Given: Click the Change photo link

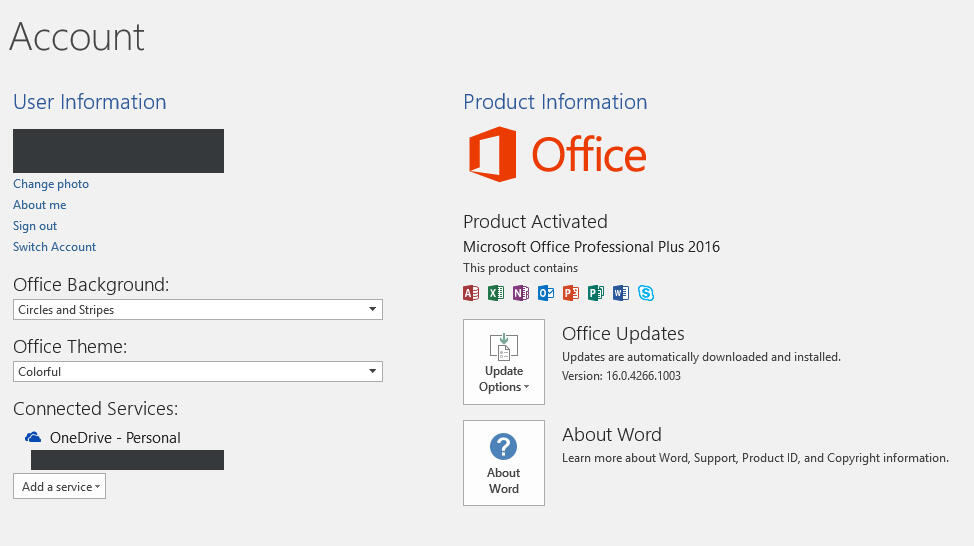Looking at the screenshot, I should click(x=51, y=184).
